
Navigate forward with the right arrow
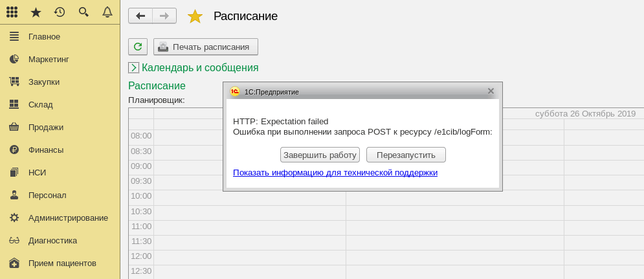[164, 16]
